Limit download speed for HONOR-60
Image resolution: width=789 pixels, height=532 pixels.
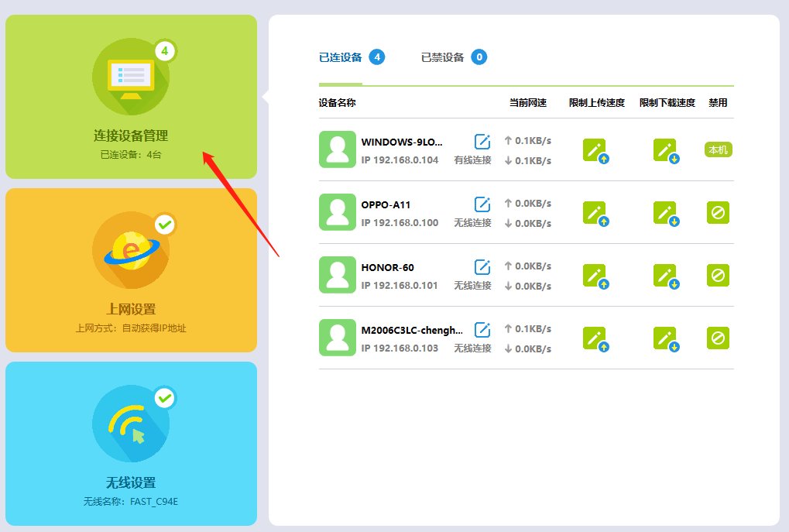point(665,276)
